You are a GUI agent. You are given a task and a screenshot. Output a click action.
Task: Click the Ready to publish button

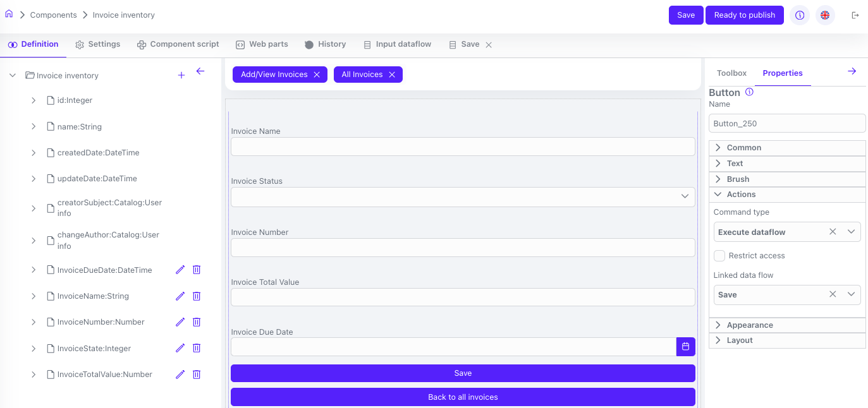click(744, 15)
